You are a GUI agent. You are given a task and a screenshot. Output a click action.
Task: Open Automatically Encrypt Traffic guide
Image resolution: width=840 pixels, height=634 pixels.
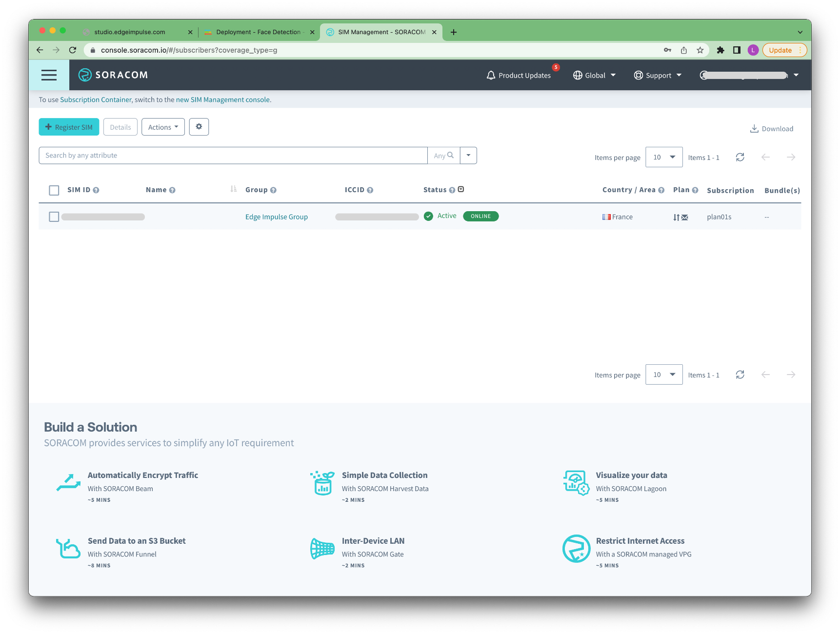pyautogui.click(x=143, y=475)
